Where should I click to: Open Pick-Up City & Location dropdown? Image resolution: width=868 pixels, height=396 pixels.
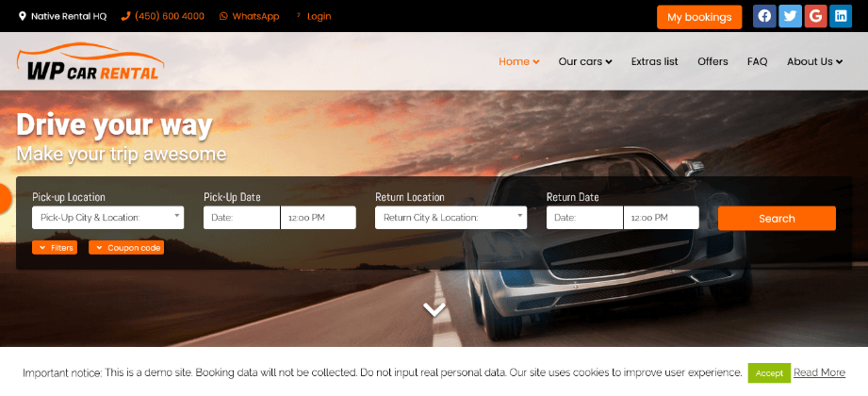click(108, 218)
